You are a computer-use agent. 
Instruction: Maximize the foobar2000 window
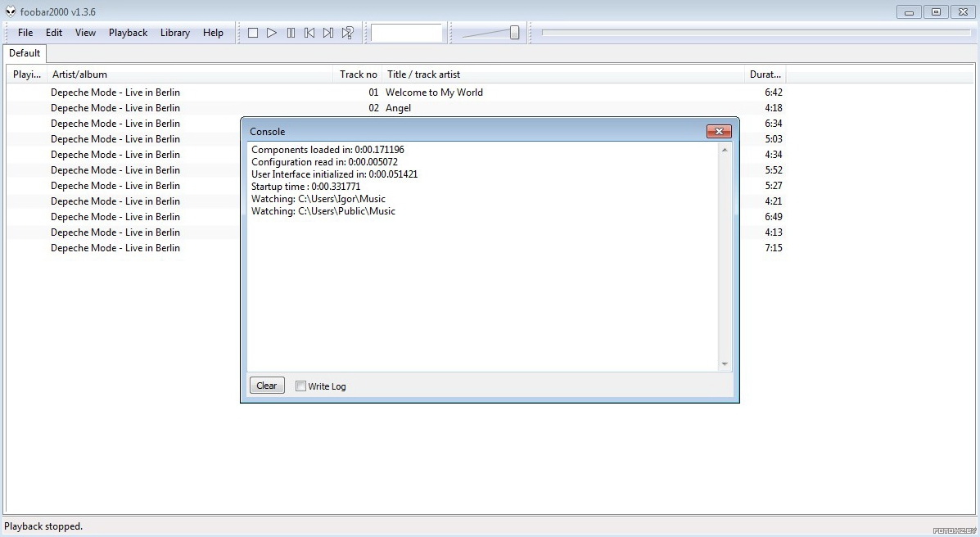tap(936, 12)
